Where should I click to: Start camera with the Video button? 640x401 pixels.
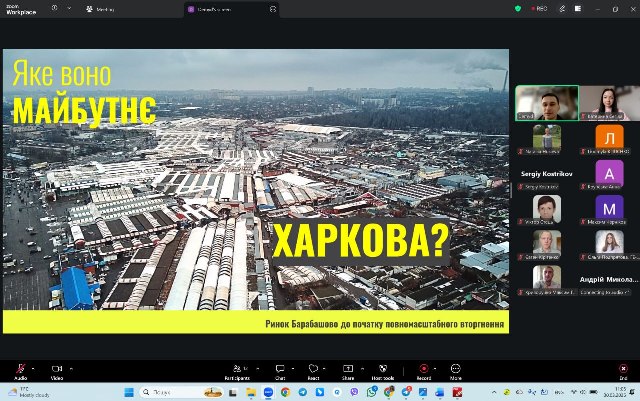click(56, 369)
